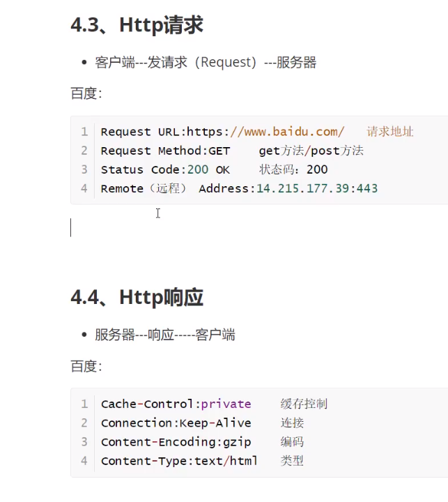Image resolution: width=448 pixels, height=502 pixels.
Task: Click the www.baidu.com URL in the code block
Action: tap(287, 132)
